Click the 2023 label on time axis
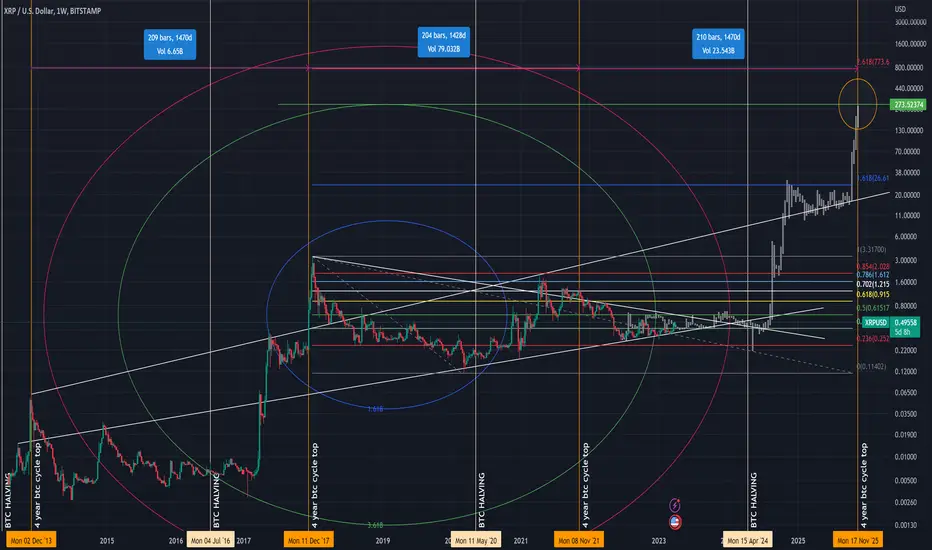Viewport: 932px width, 550px height. pos(659,540)
